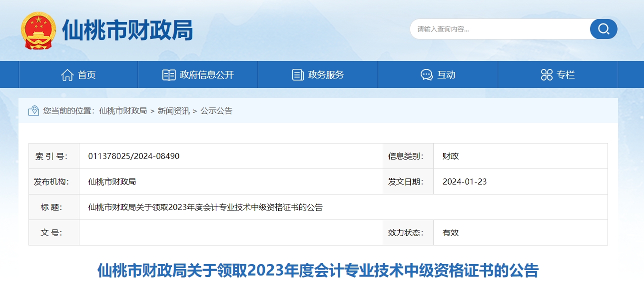The width and height of the screenshot is (644, 281).
Task: Click the national emblem logo
Action: [38, 30]
